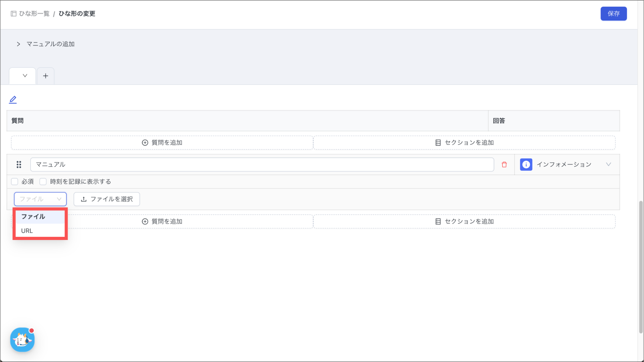
Task: Click the plus icon to add a tab
Action: [46, 76]
